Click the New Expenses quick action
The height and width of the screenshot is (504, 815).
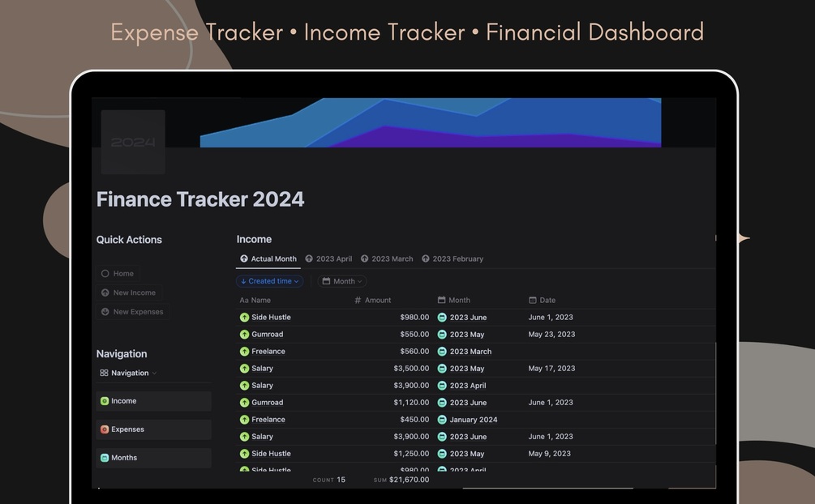pyautogui.click(x=132, y=312)
